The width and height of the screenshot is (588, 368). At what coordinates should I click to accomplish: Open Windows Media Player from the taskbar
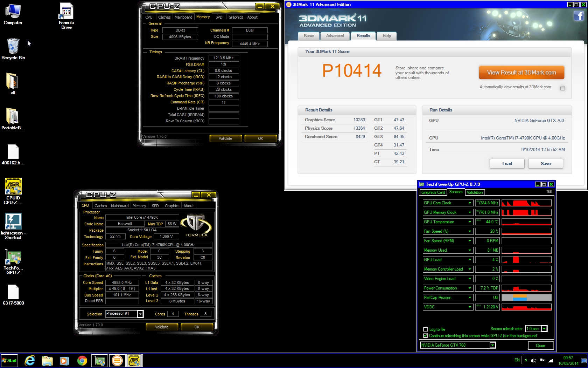[x=64, y=360]
